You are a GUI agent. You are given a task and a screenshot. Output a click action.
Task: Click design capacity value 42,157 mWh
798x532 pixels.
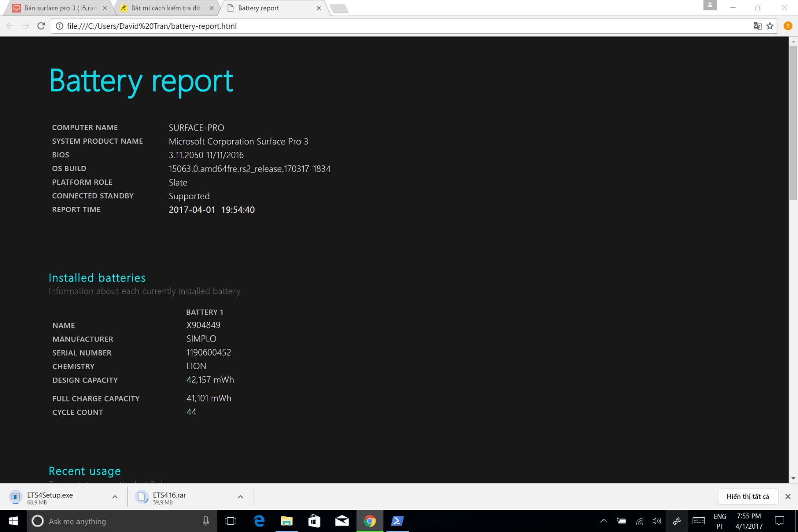tap(210, 380)
